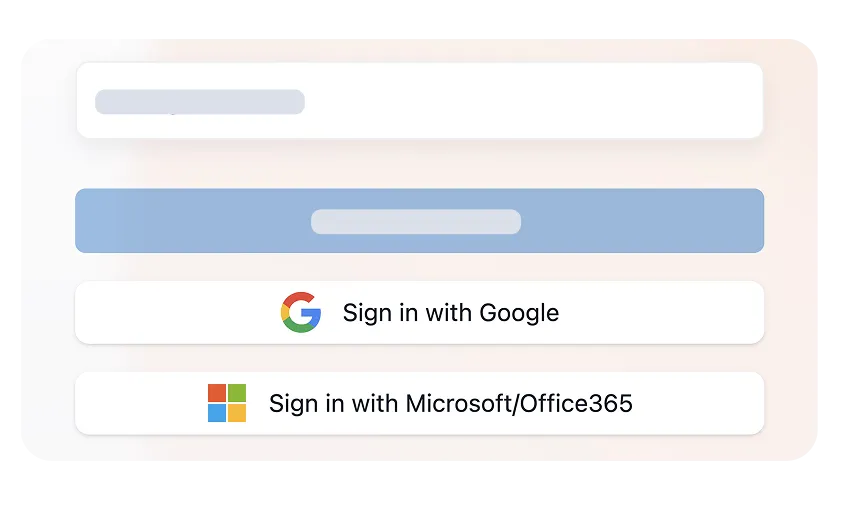Click the yellow square of Microsoft logo

pyautogui.click(x=237, y=413)
